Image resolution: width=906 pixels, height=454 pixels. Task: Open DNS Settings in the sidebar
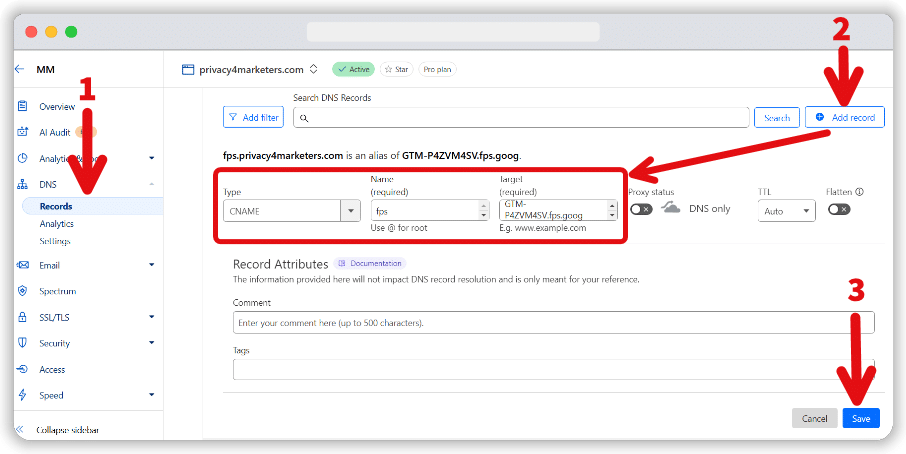[55, 241]
